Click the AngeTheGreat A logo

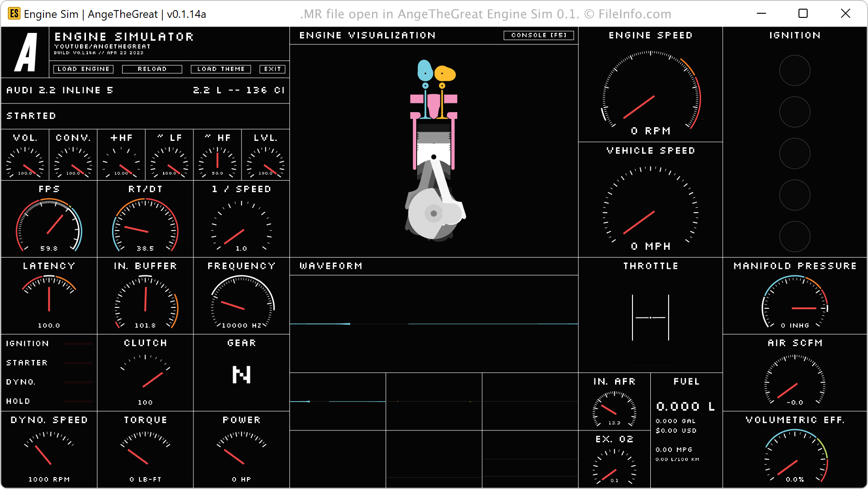26,52
